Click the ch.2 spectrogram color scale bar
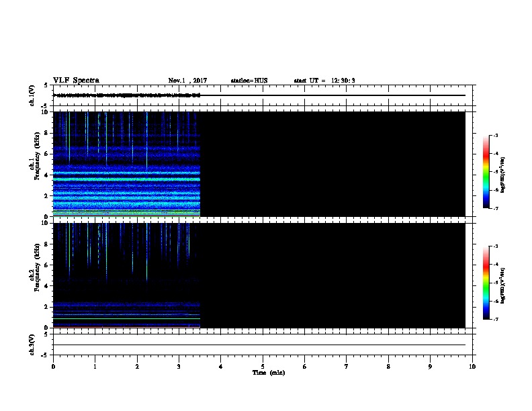This screenshot has height=411, width=532. (x=486, y=283)
